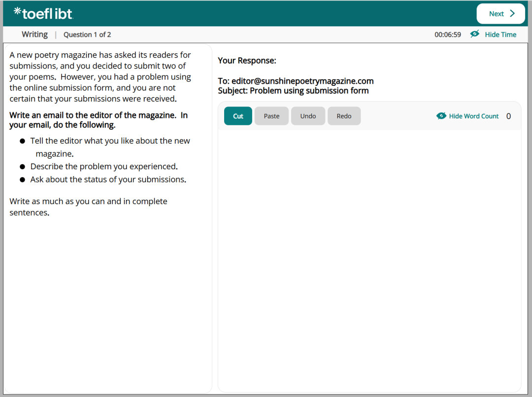The height and width of the screenshot is (397, 532).
Task: Click the Redo button
Action: 344,116
